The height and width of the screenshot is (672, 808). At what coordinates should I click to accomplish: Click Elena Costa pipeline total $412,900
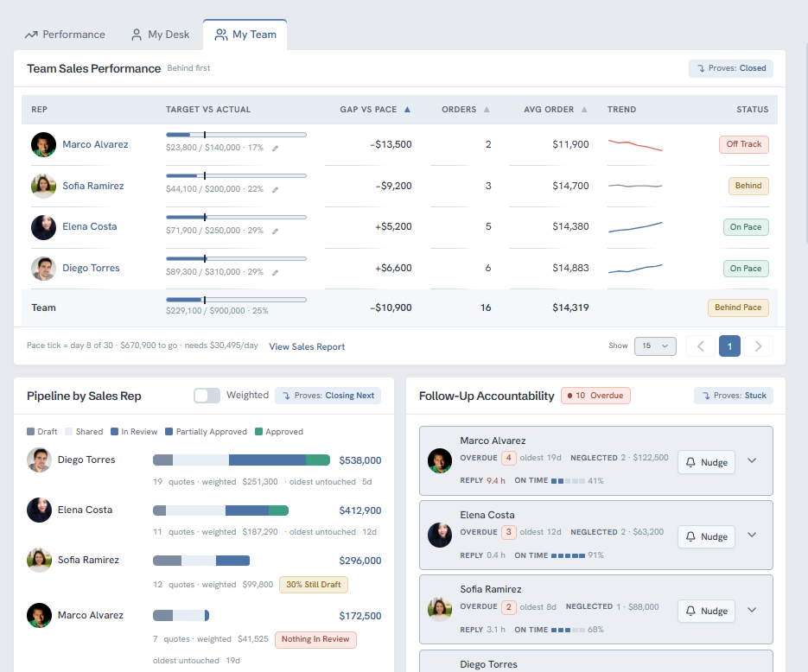[360, 510]
